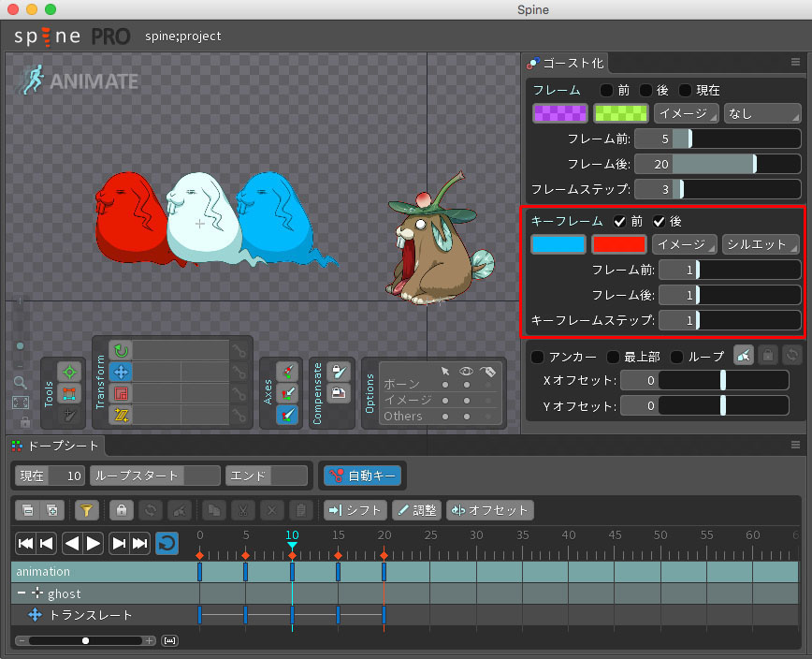Screen dimensions: 812x659
Task: Collapse the ghost bone row
Action: click(22, 593)
